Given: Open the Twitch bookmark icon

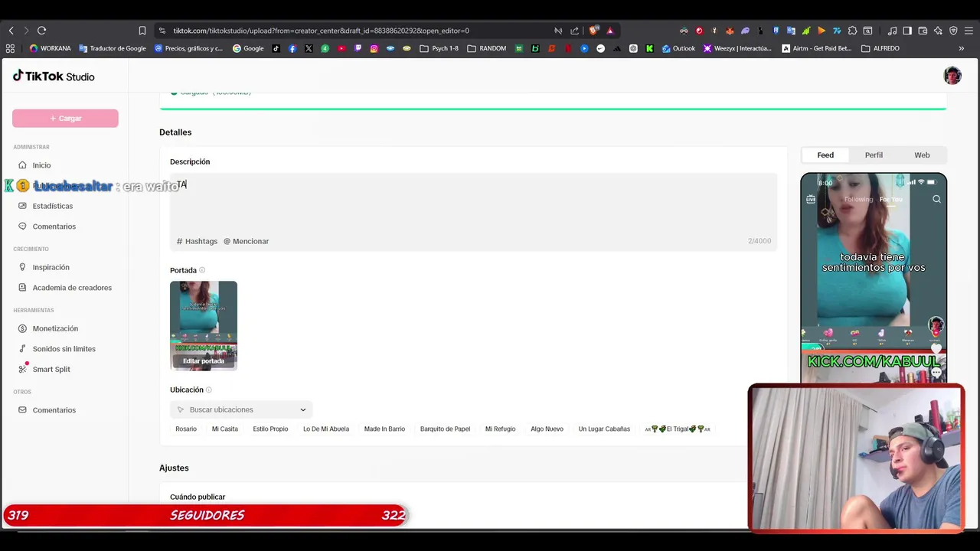Looking at the screenshot, I should pos(358,48).
